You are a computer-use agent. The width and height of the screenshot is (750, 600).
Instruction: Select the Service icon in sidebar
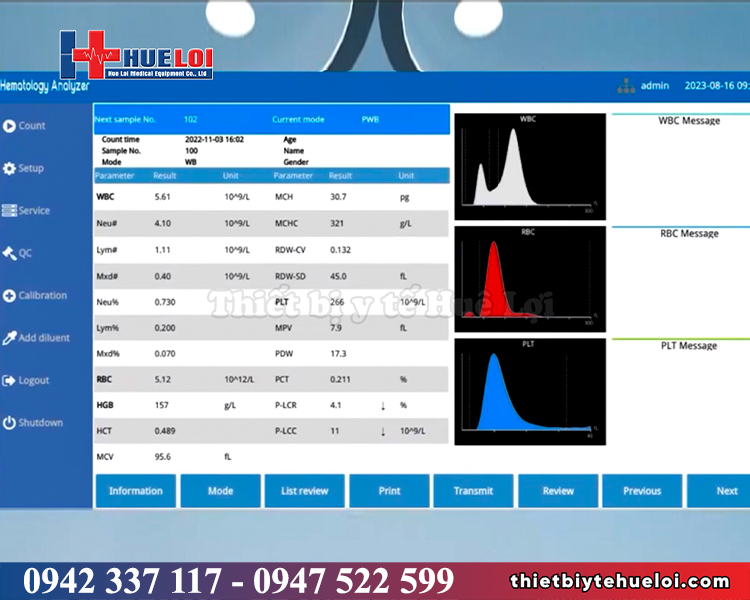(x=10, y=211)
